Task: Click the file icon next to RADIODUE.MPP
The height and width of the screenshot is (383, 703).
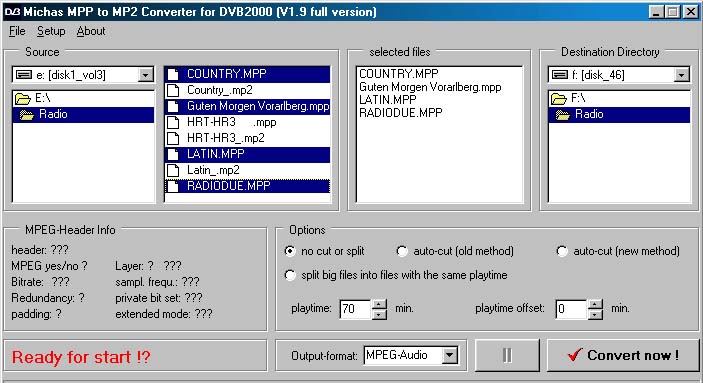Action: coord(173,187)
